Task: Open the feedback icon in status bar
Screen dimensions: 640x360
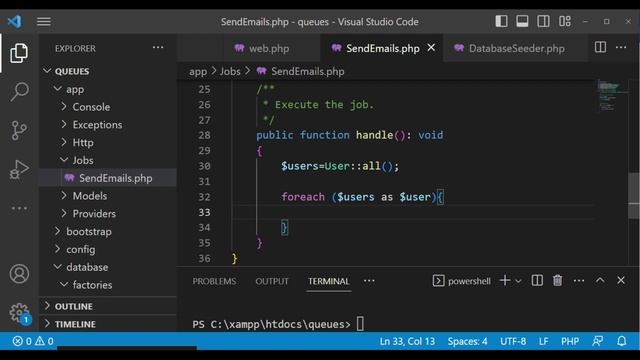Action: point(598,341)
